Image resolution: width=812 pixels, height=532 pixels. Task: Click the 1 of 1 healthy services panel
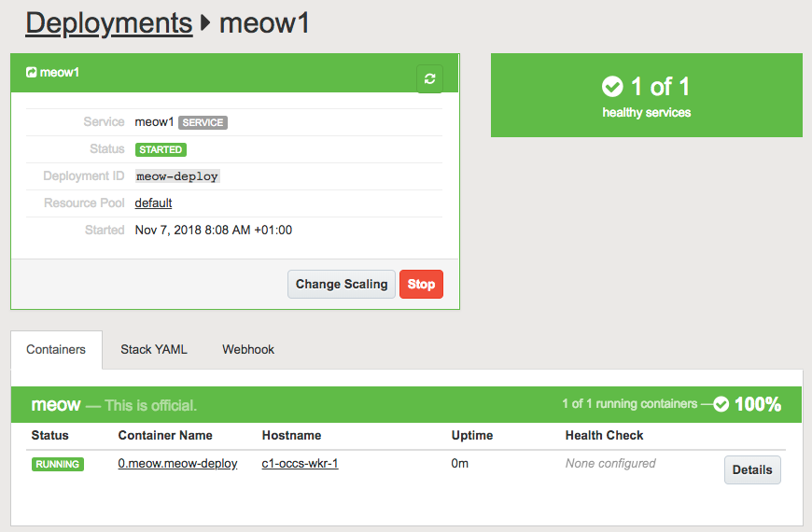(x=646, y=95)
